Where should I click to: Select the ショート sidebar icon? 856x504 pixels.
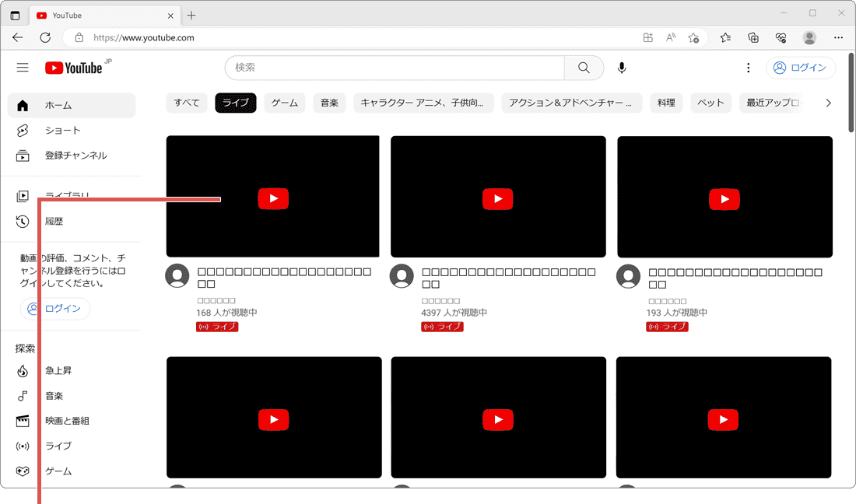coord(23,130)
